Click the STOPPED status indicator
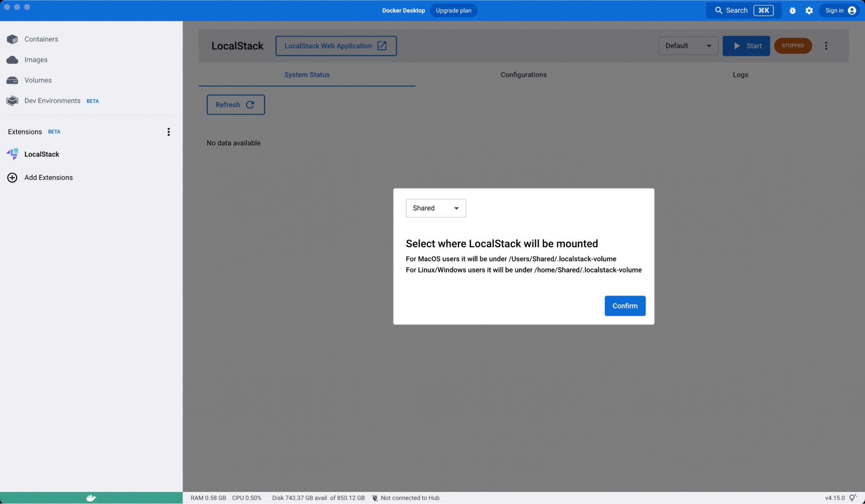This screenshot has width=865, height=504. [793, 45]
